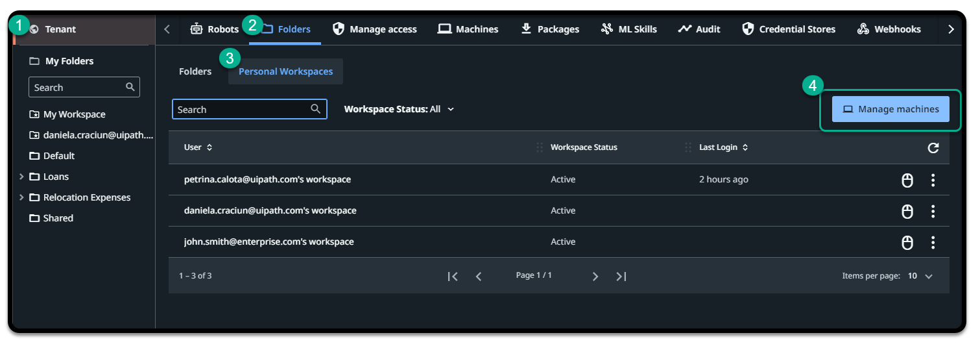
Task: Select the Shared folder
Action: point(51,218)
